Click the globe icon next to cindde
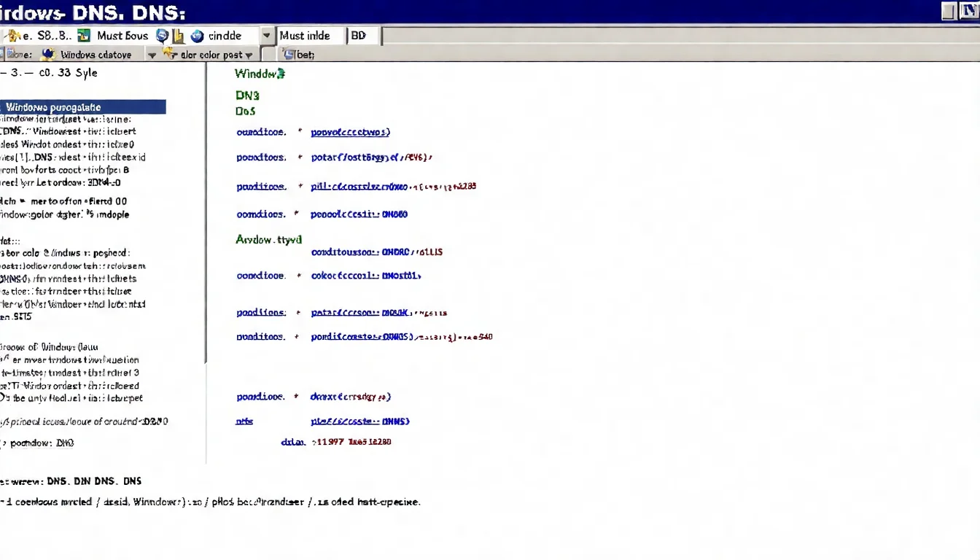Screen dimensions: 980x560 196,35
